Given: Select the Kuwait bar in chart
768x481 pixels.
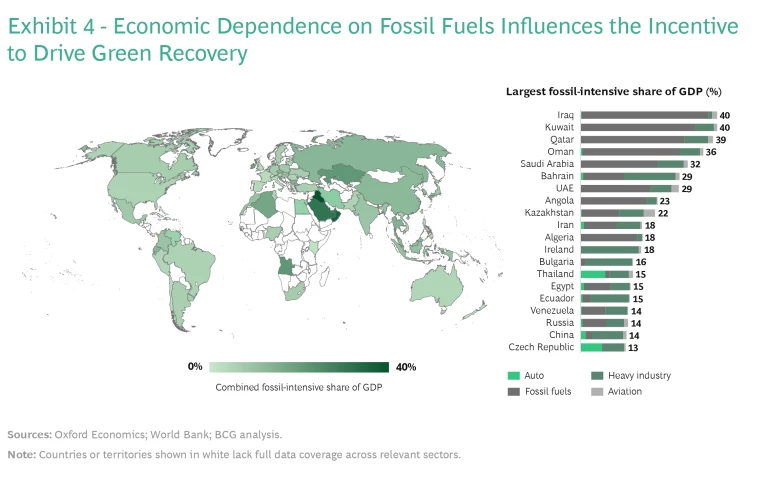Looking at the screenshot, I should (x=648, y=128).
